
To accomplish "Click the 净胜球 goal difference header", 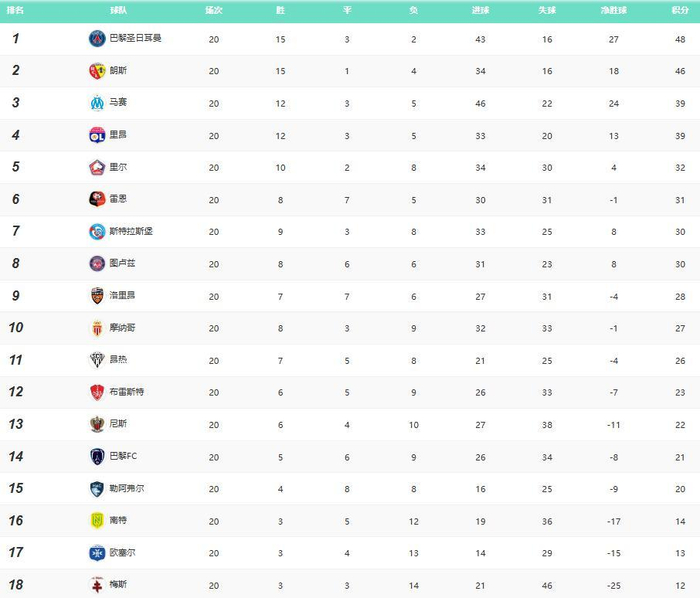I will 613,9.
